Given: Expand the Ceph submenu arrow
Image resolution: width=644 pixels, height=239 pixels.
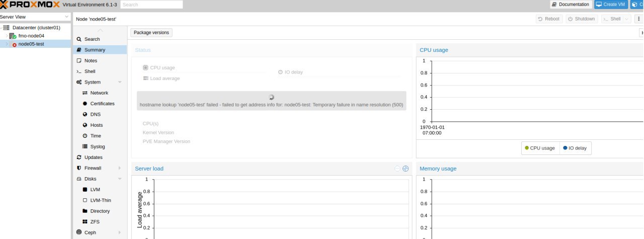Looking at the screenshot, I should click(120, 232).
